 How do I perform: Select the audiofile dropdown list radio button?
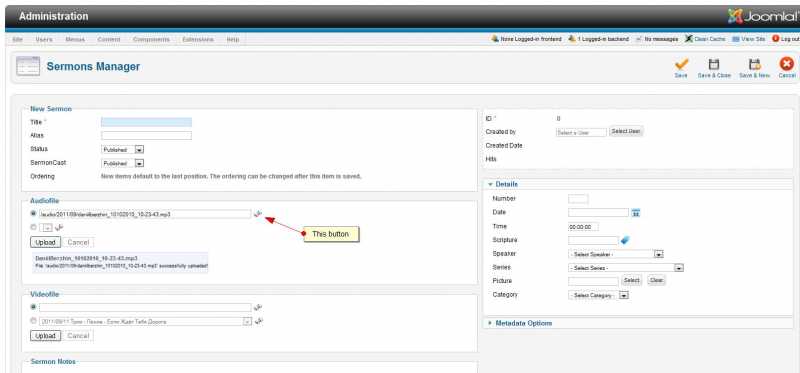[34, 227]
